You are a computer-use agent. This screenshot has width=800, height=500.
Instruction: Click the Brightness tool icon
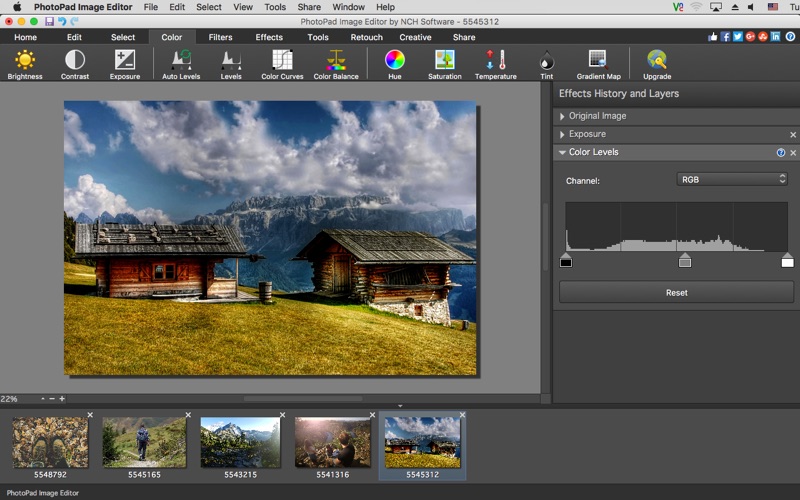[24, 62]
